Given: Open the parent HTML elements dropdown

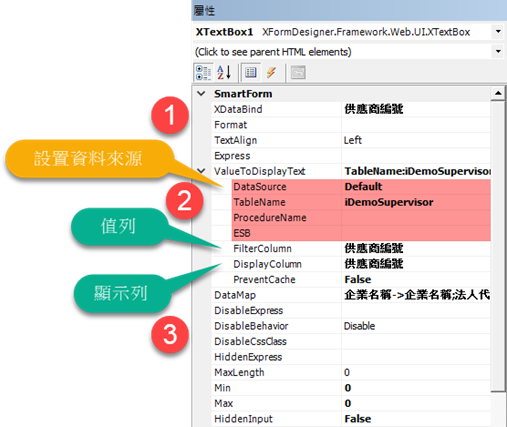Looking at the screenshot, I should (x=498, y=52).
